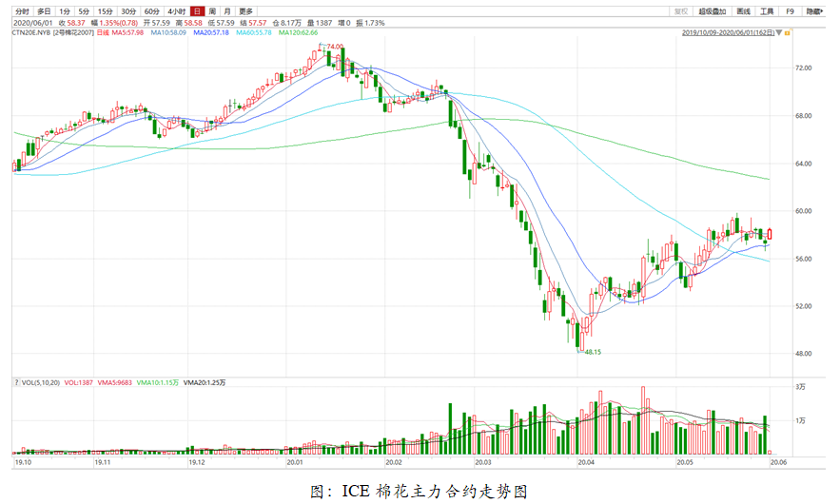Select the highlighted 日 daily tab

point(197,11)
